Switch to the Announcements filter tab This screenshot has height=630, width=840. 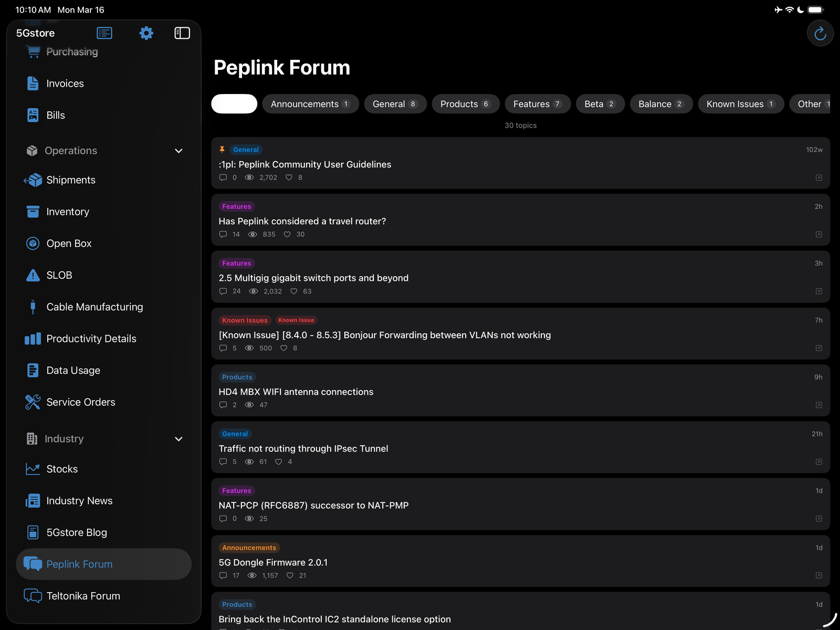pyautogui.click(x=310, y=104)
